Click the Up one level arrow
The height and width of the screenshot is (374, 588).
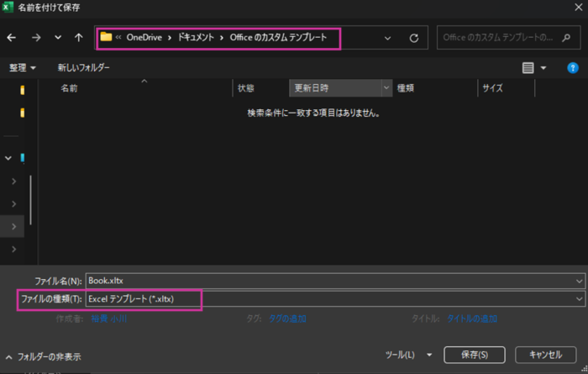coord(78,38)
